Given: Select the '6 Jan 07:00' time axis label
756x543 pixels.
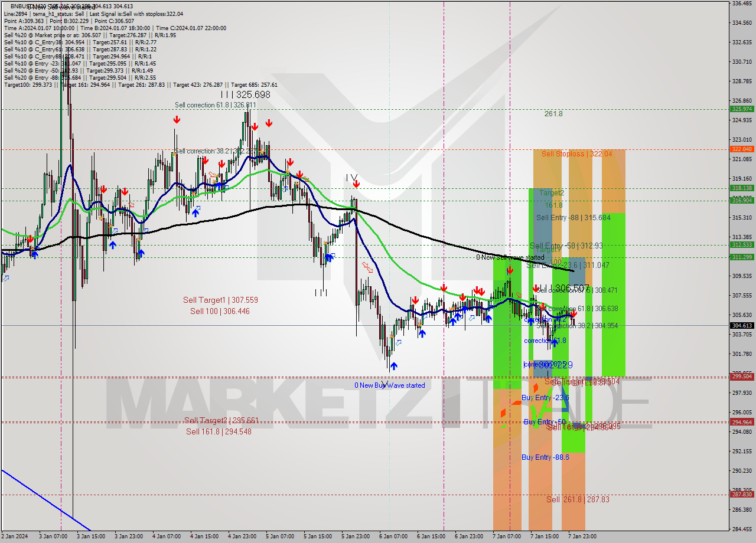Looking at the screenshot, I should click(x=393, y=537).
